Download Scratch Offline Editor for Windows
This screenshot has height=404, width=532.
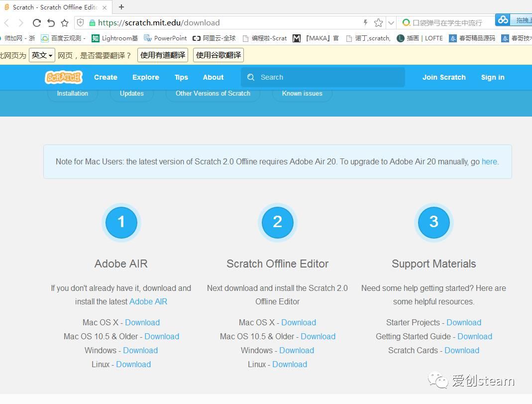point(297,350)
